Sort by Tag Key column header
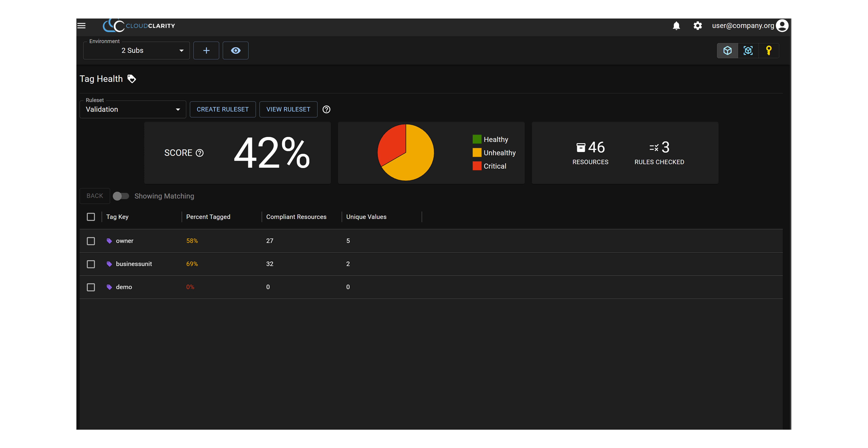Image resolution: width=868 pixels, height=448 pixels. click(x=117, y=217)
